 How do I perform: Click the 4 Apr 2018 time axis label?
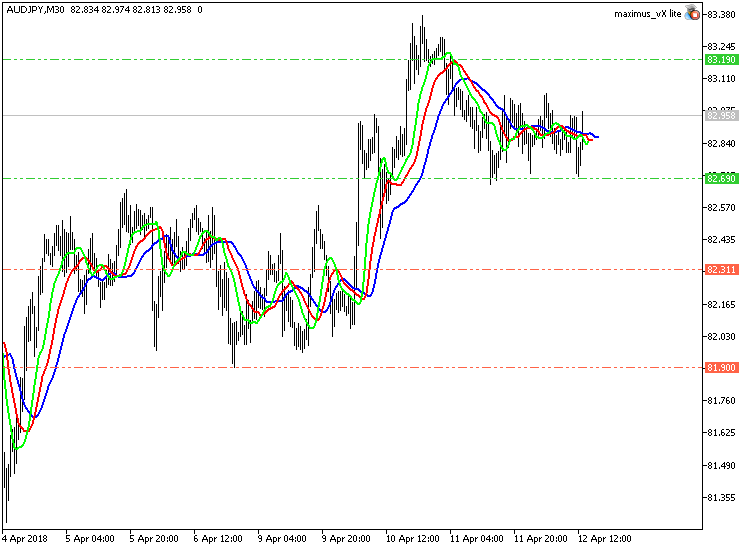[25, 539]
